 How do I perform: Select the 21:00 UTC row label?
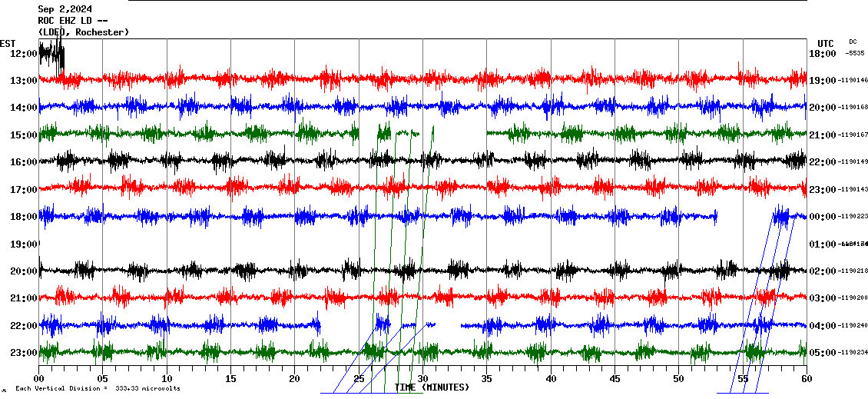click(823, 135)
